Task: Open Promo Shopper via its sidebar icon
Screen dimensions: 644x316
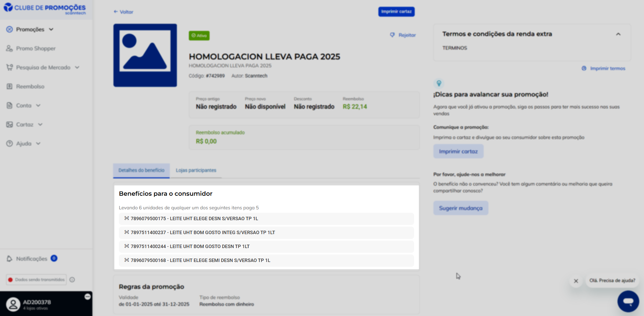Action: [x=10, y=48]
